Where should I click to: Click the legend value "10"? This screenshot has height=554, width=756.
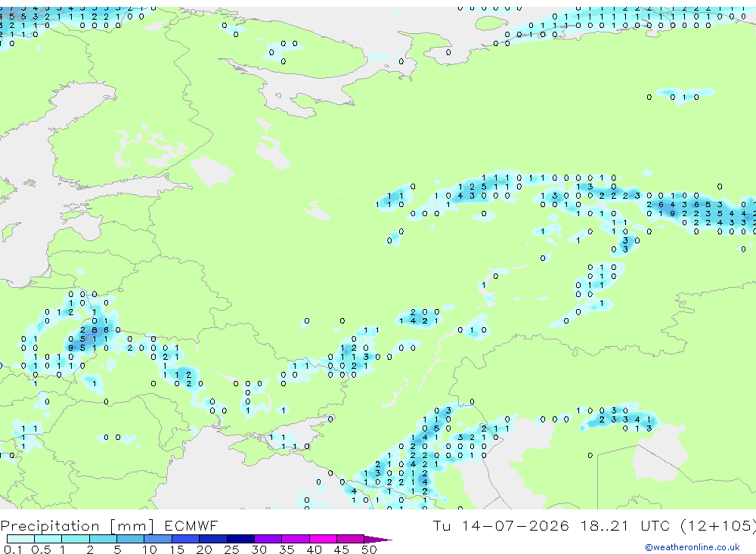point(149,549)
